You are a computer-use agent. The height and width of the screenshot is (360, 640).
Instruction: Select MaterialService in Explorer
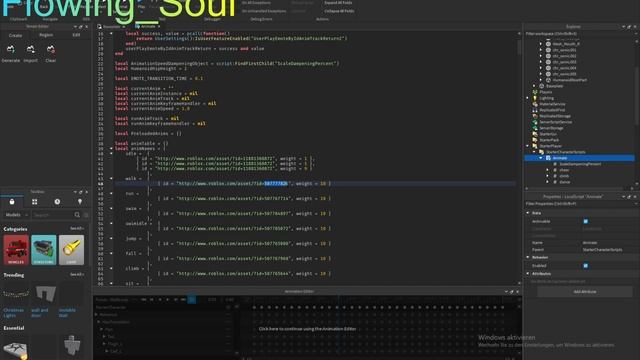coord(552,104)
